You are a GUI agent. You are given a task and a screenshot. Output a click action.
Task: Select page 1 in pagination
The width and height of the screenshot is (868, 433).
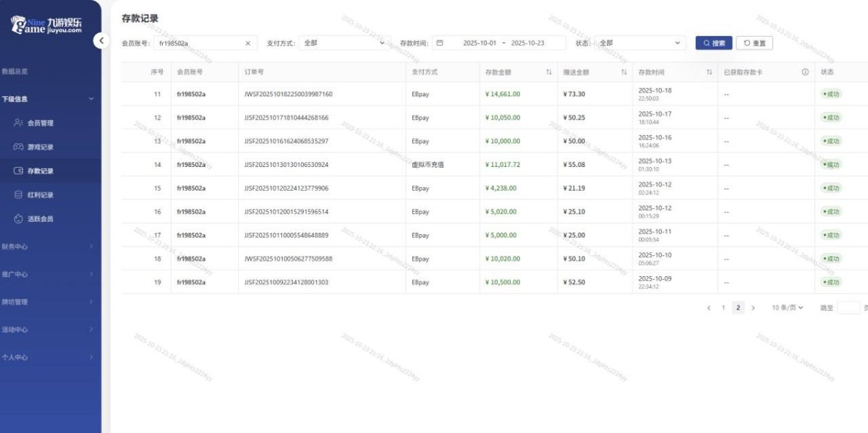(x=723, y=308)
